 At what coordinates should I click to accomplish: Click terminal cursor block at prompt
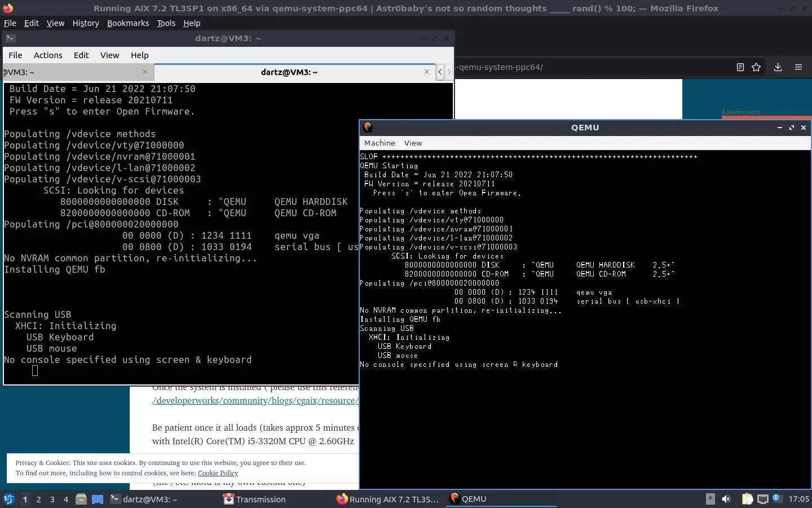coord(35,370)
